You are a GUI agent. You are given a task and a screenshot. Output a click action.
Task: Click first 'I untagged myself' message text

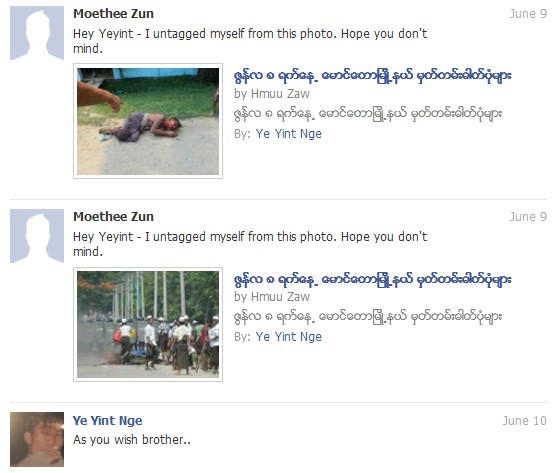click(250, 41)
